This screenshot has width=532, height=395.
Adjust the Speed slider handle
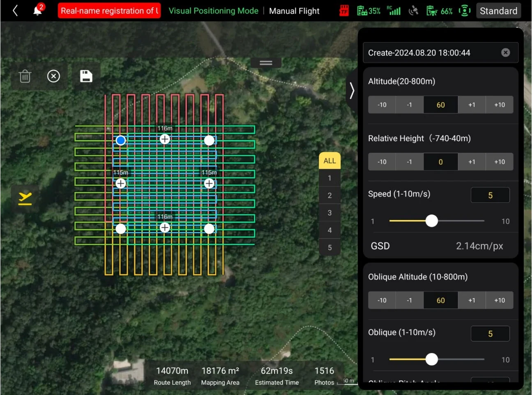[x=432, y=221]
